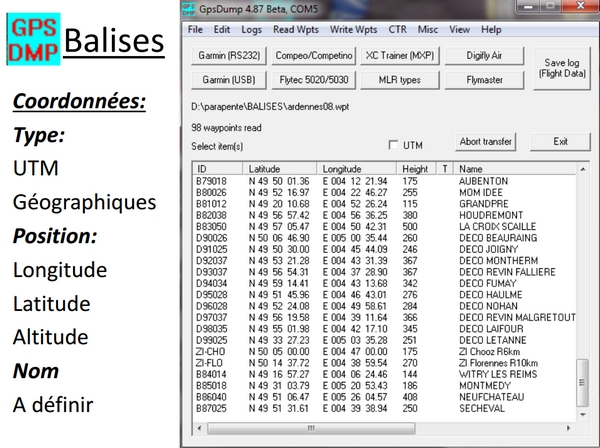600x448 pixels.
Task: Click the GpsDump app icon in title bar
Action: 188,10
